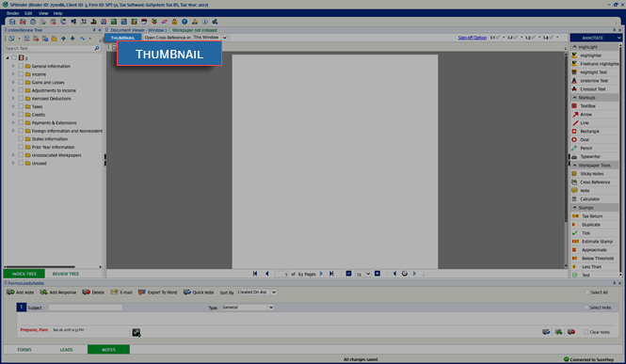This screenshot has width=626, height=364.
Task: Click the Add Response button
Action: coord(57,293)
